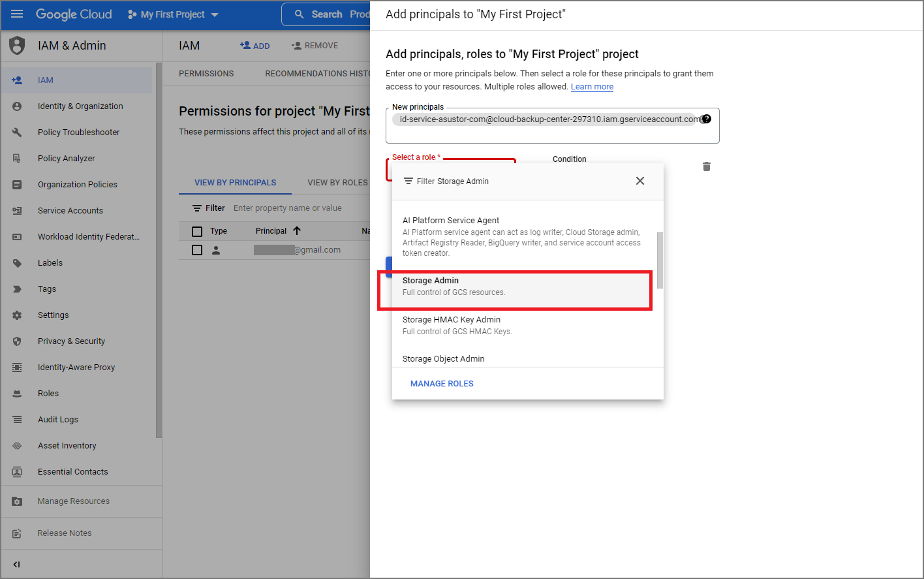Screen dimensions: 924x579
Task: Sort by Principal column header
Action: pyautogui.click(x=278, y=231)
